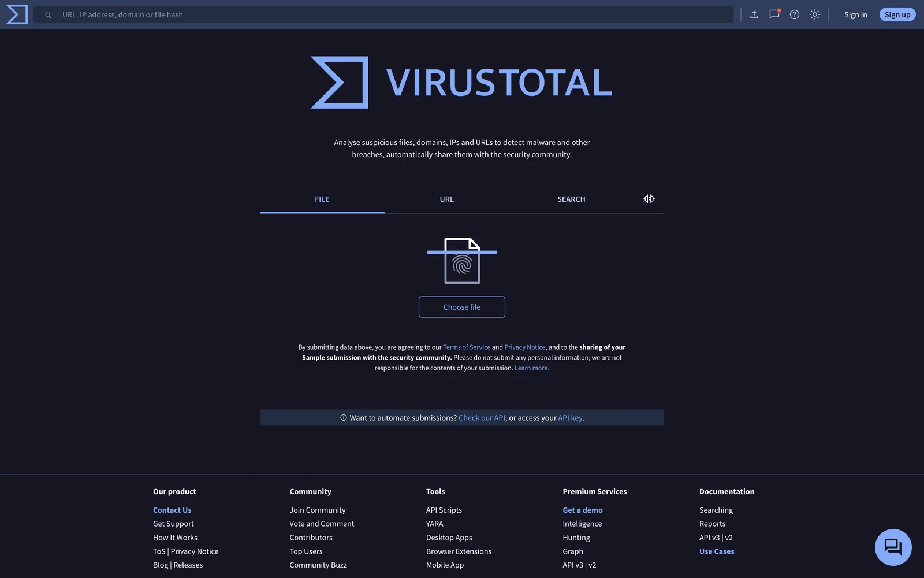The height and width of the screenshot is (578, 924).
Task: Open the help question mark icon
Action: [x=795, y=14]
